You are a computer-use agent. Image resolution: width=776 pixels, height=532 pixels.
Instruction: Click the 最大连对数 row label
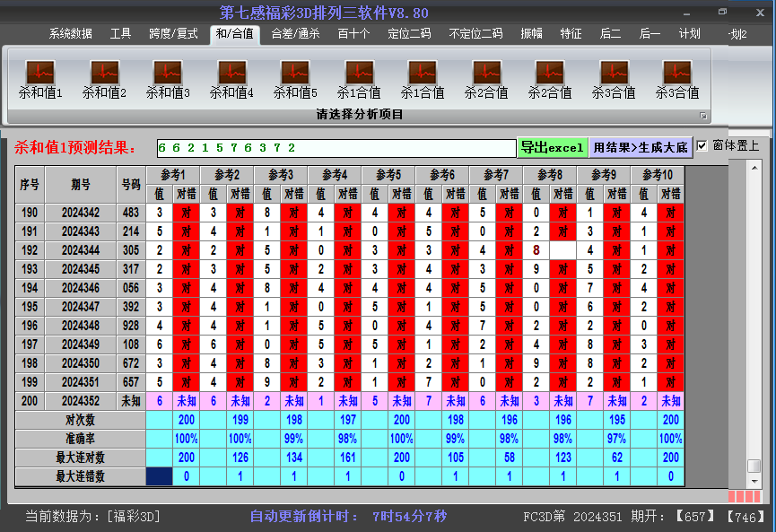(x=80, y=458)
